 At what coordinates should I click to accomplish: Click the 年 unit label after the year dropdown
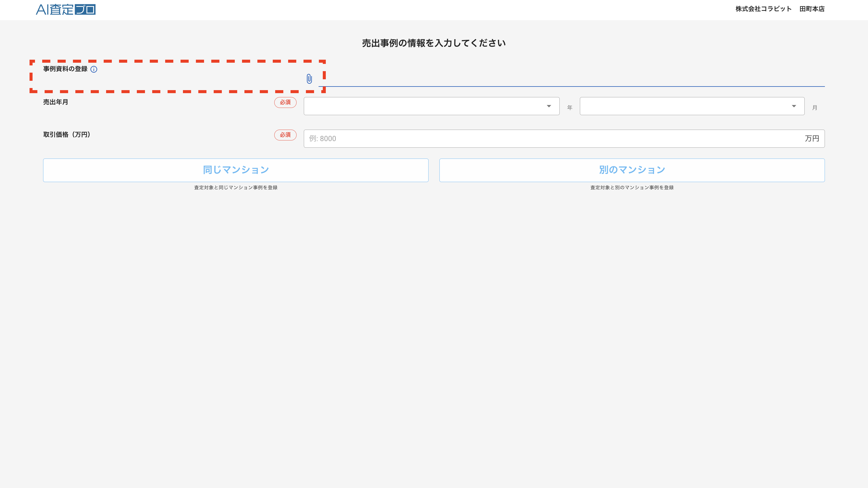[x=569, y=108]
